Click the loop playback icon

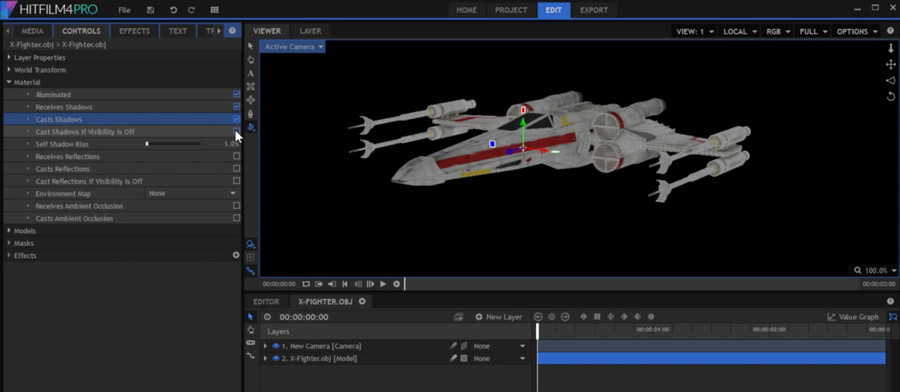[306, 284]
